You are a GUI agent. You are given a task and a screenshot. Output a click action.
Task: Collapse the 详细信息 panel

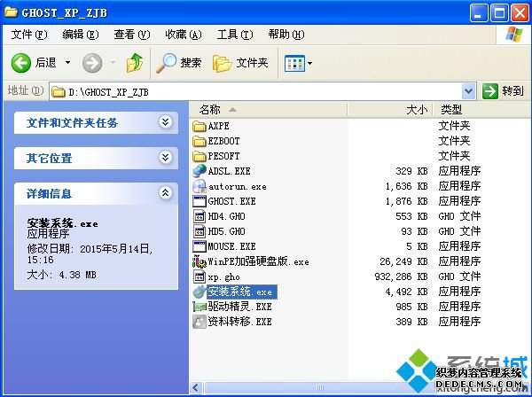pos(165,193)
